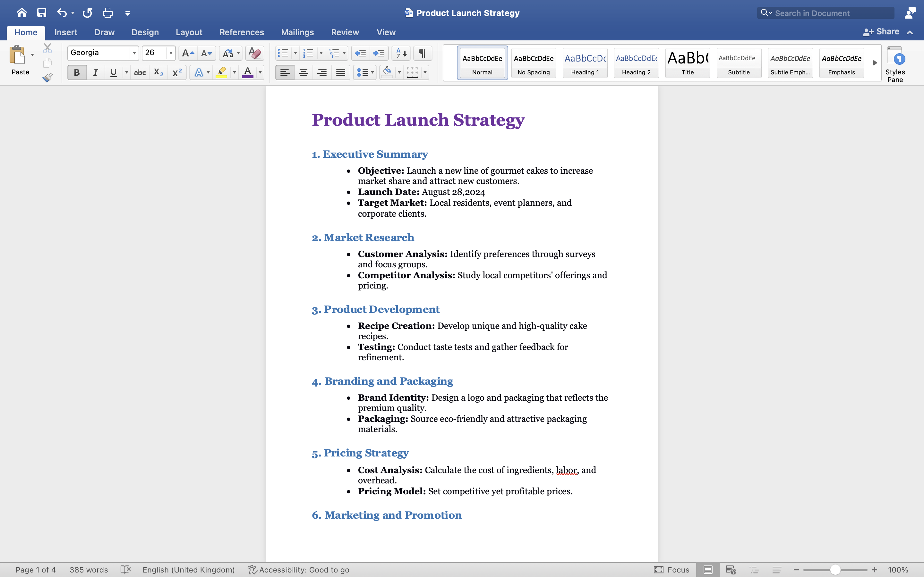Click the Print icon in title bar
Viewport: 924px width, 577px height.
pos(108,13)
